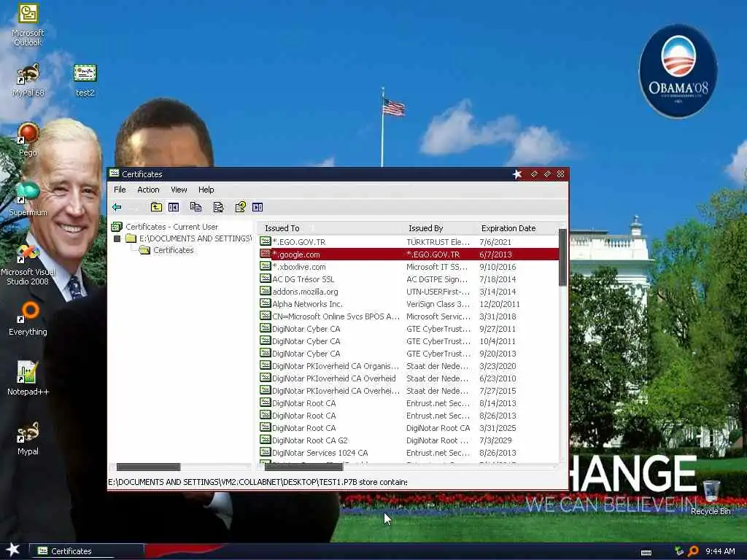The width and height of the screenshot is (747, 560).
Task: Click the Back arrow toolbar icon
Action: 117,207
